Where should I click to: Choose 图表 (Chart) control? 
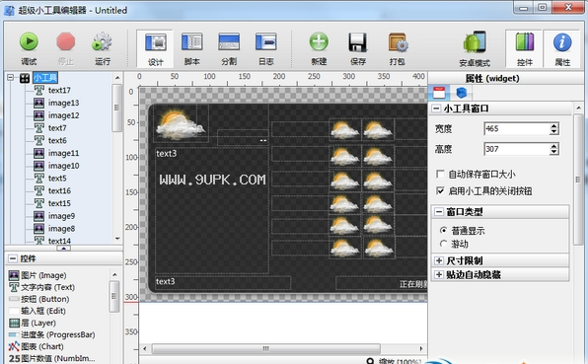click(x=36, y=347)
